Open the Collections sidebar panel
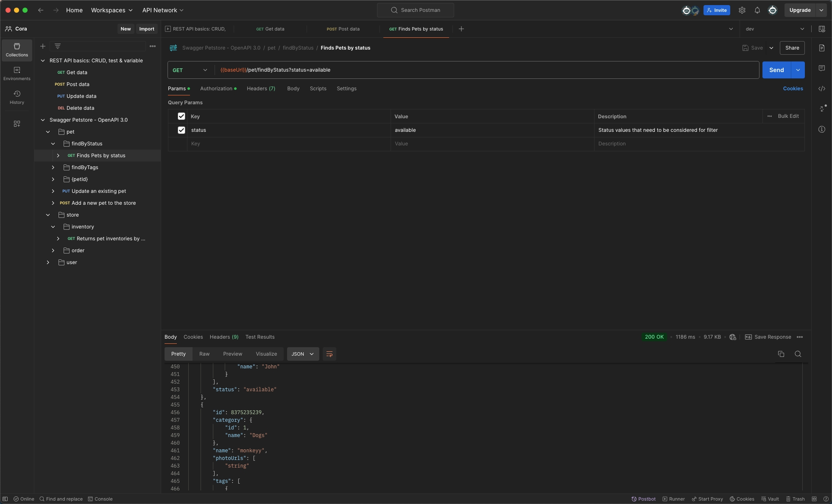 pos(17,50)
